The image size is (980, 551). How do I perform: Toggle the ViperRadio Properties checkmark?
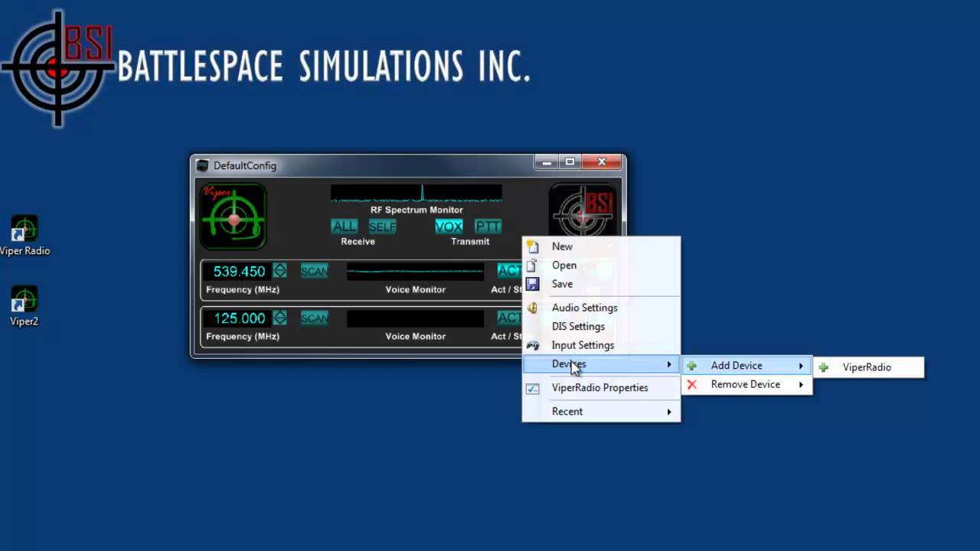click(533, 388)
